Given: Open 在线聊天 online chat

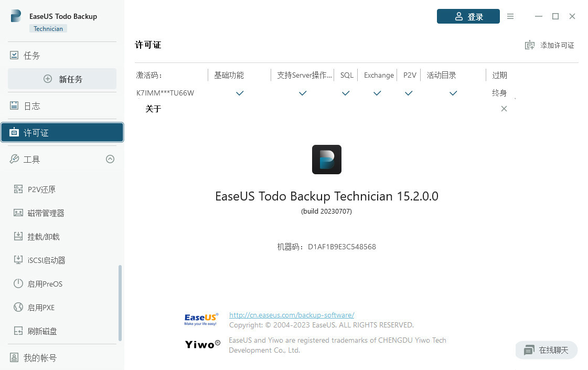Looking at the screenshot, I should (547, 350).
